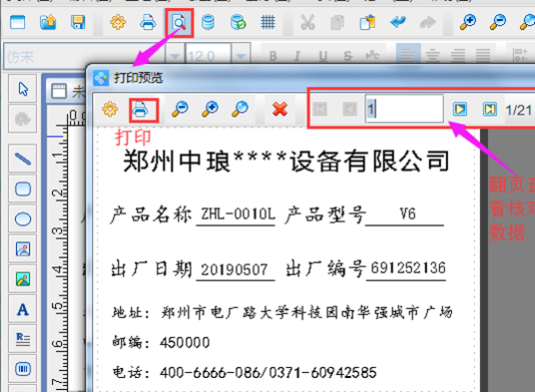This screenshot has height=392, width=535.
Task: Open document settings gear in main toolbar
Action: (118, 23)
